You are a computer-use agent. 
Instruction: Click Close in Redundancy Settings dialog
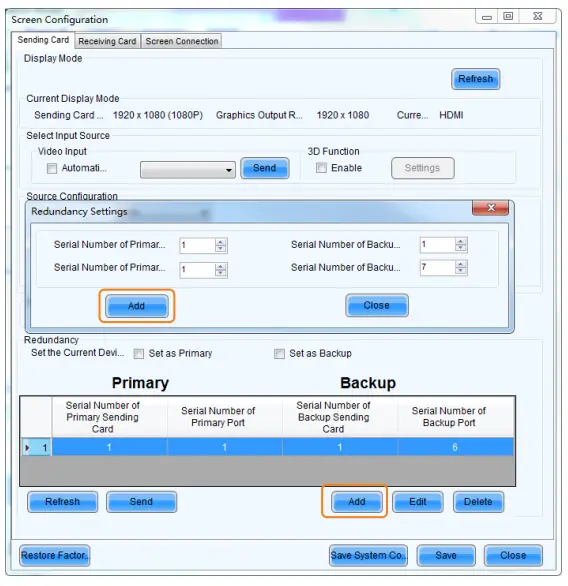click(377, 305)
